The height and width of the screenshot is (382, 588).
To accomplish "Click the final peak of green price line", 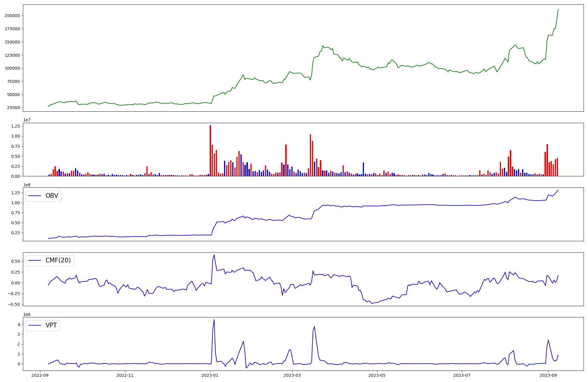I will (558, 9).
